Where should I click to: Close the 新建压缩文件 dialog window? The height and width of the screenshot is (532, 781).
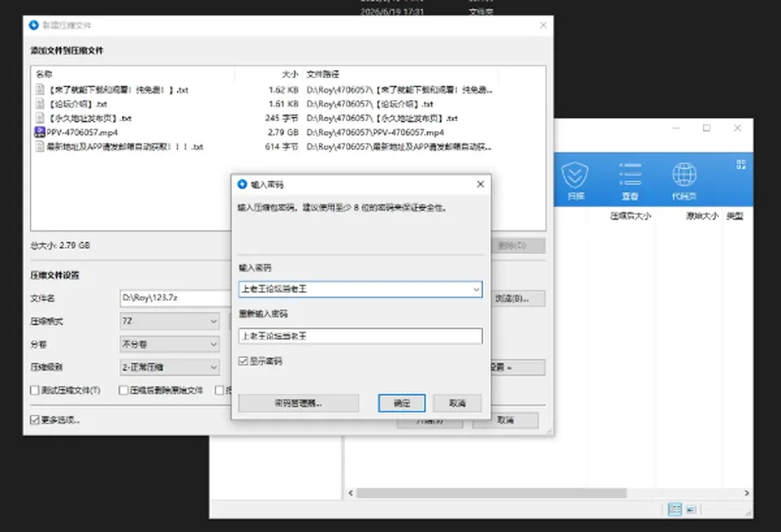click(x=543, y=25)
